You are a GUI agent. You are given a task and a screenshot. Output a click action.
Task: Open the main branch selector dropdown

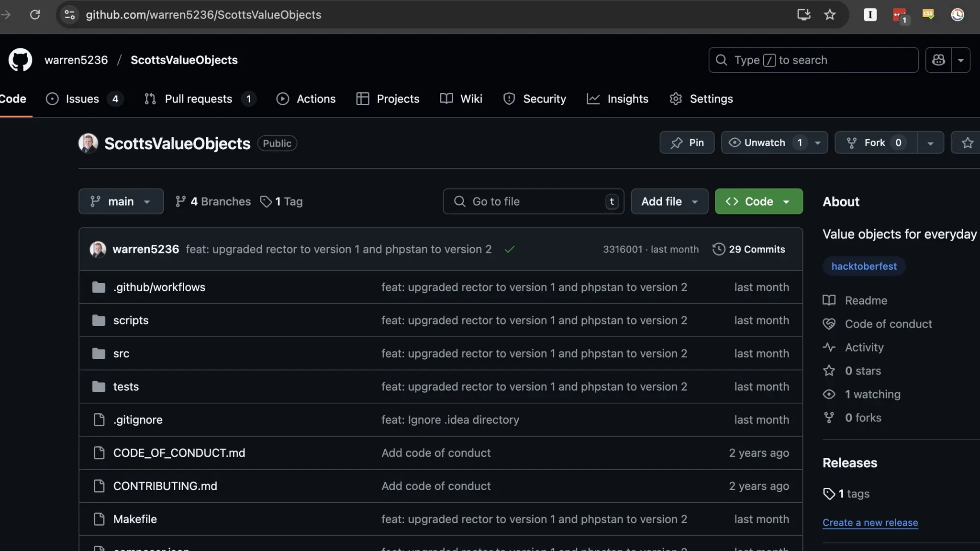pyautogui.click(x=121, y=201)
